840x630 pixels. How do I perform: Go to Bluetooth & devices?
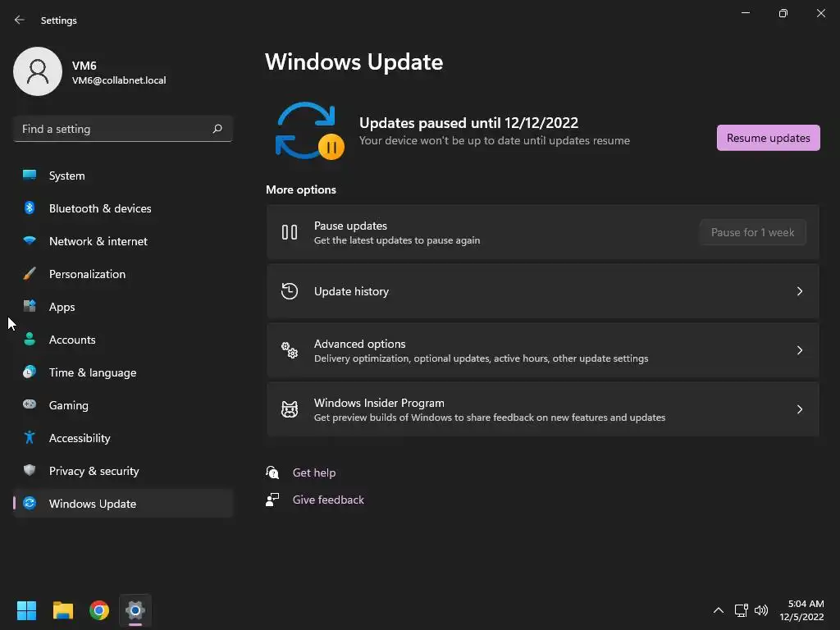tap(123, 208)
